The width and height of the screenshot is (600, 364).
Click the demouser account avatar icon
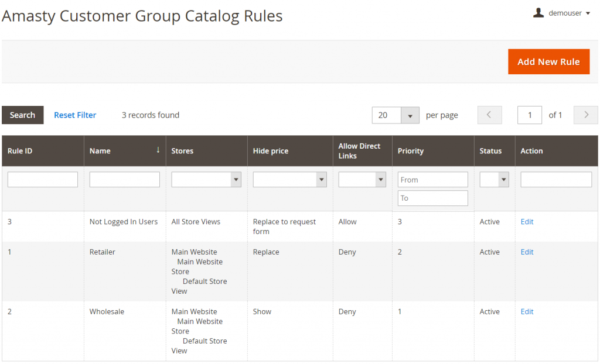point(538,12)
